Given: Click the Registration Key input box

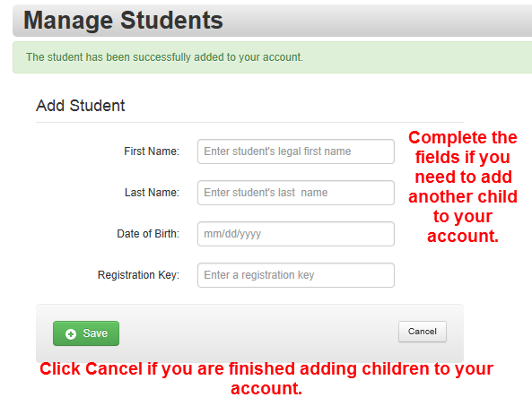Looking at the screenshot, I should pyautogui.click(x=296, y=275).
